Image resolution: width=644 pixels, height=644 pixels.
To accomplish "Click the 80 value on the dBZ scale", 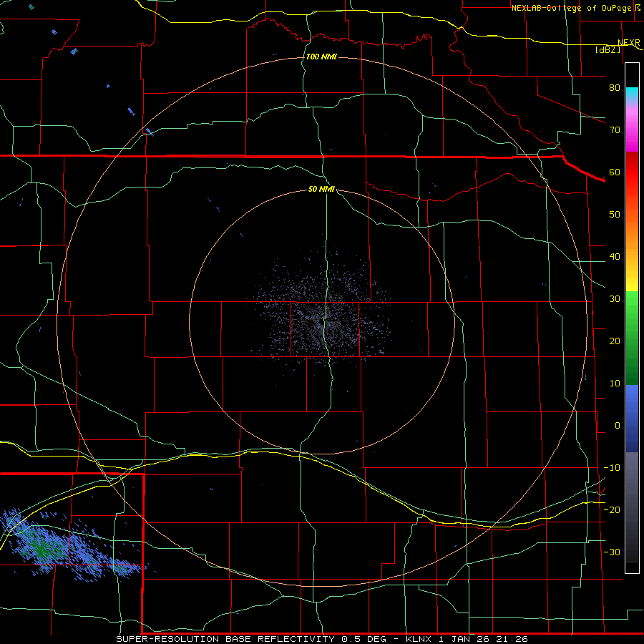I will click(x=615, y=88).
